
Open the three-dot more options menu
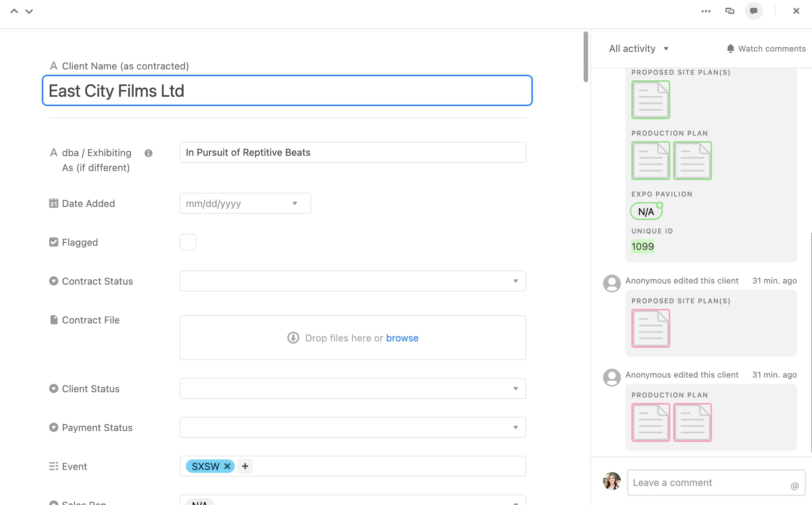tap(706, 11)
